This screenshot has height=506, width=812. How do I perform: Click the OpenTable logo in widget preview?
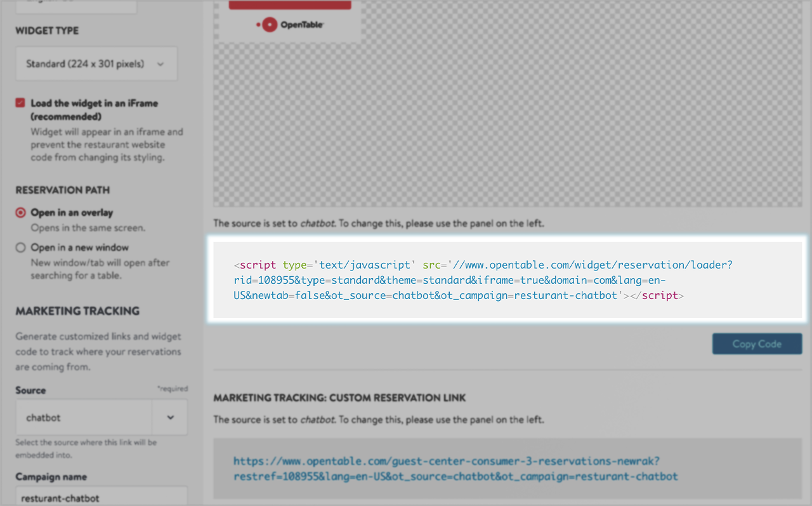point(290,25)
